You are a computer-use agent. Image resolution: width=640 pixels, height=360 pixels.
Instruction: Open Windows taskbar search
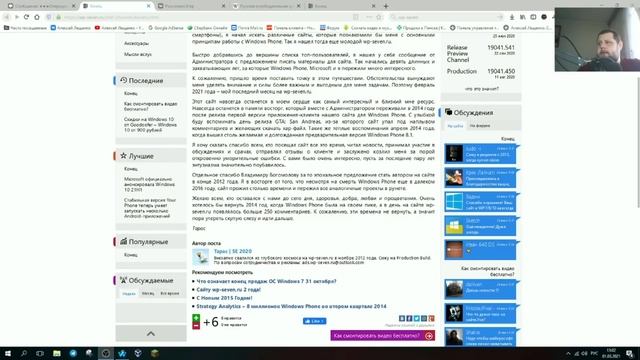pos(24,353)
